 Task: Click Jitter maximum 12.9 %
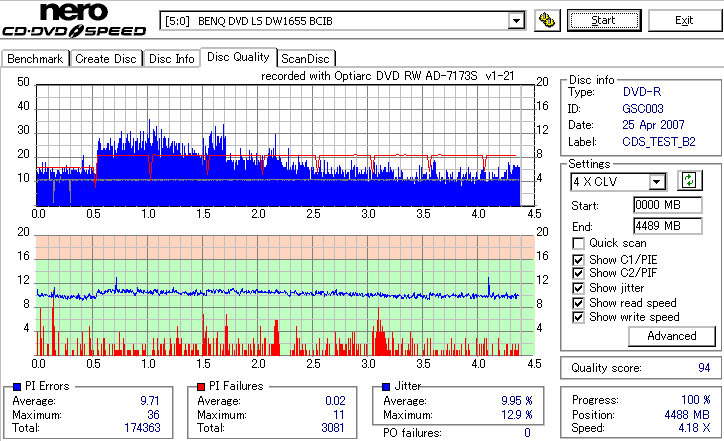click(x=517, y=415)
